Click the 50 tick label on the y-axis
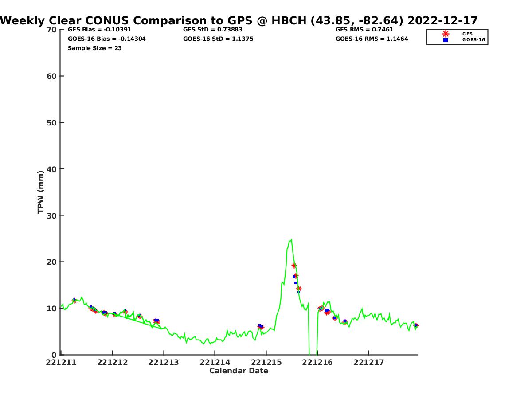This screenshot has height=399, width=532. click(x=51, y=123)
